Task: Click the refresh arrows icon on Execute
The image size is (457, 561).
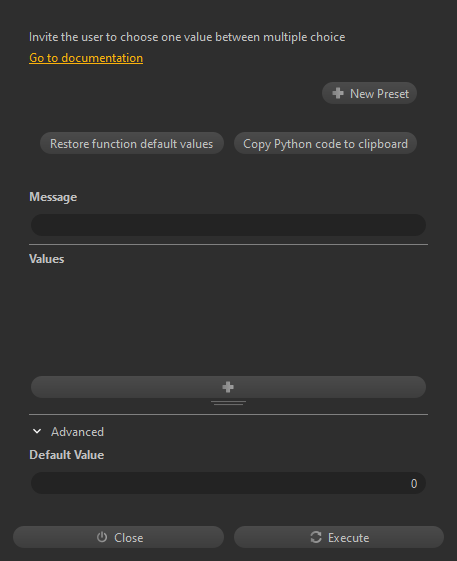Action: tap(316, 537)
